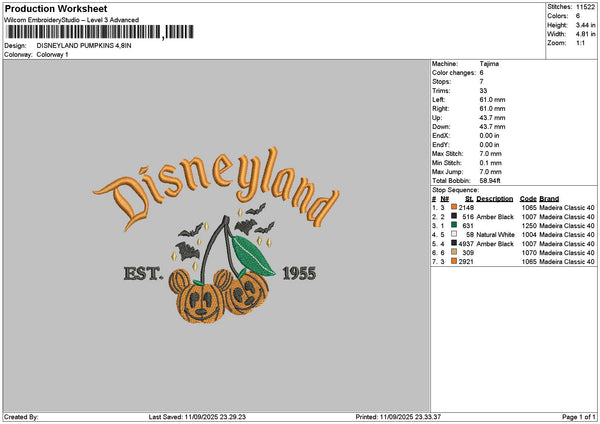Click the orange swatch in stop row 1

tap(454, 207)
